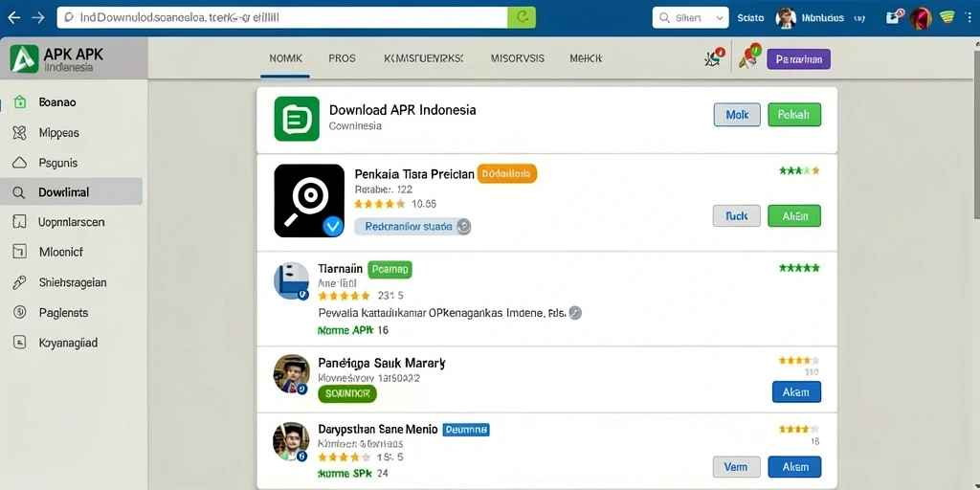
Task: Click the orange badge next to Penkaia Tiara Preictan
Action: coord(507,174)
